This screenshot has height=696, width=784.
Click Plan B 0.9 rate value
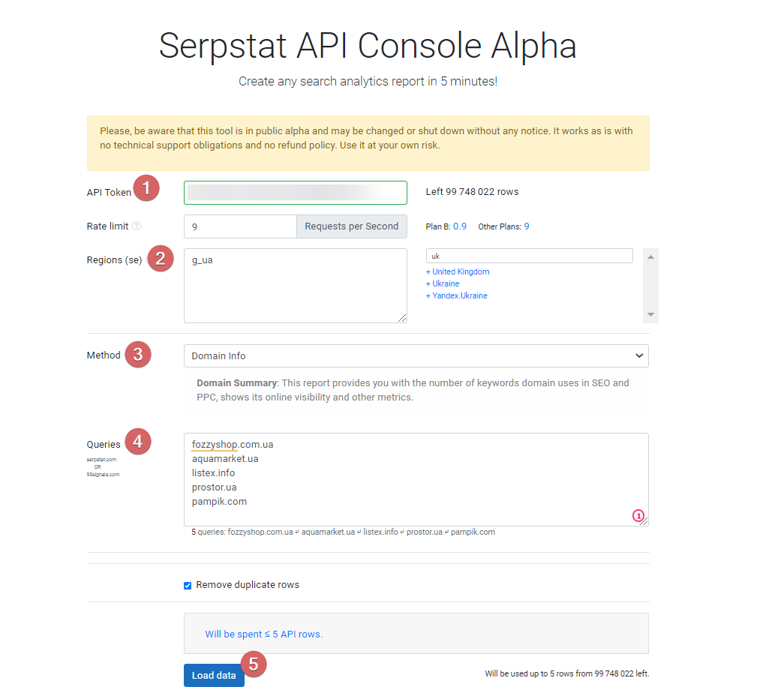[x=460, y=226]
